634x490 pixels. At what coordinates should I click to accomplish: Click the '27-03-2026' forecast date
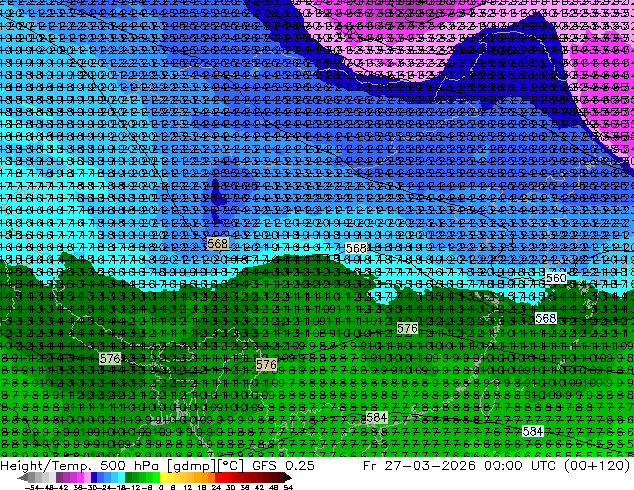point(430,466)
